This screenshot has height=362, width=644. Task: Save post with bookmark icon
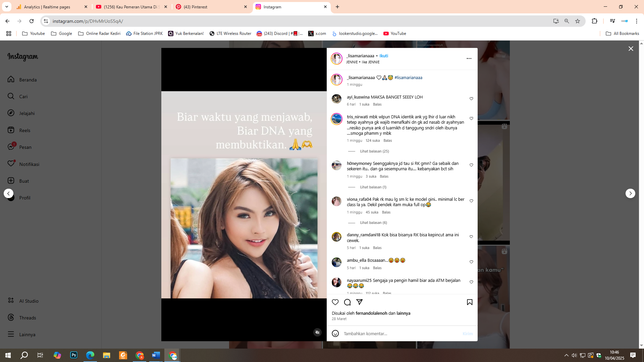[x=470, y=302]
